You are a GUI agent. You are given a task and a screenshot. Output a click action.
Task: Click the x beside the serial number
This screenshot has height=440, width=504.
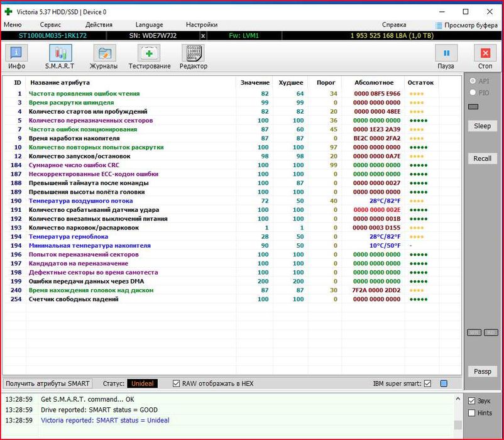(203, 36)
